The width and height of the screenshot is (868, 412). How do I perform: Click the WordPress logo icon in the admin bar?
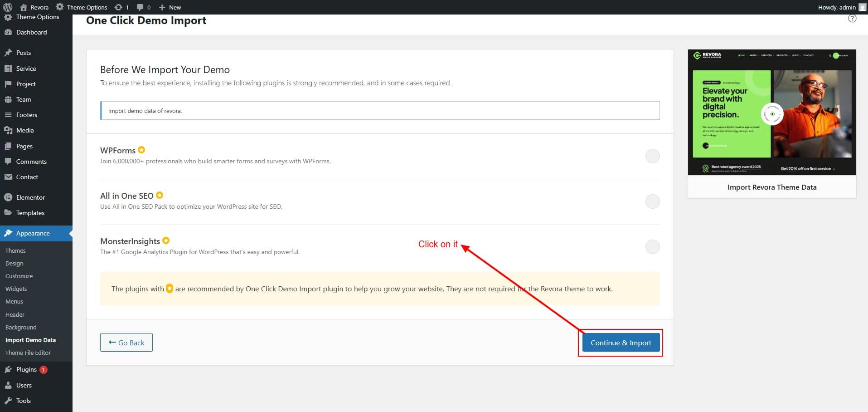pyautogui.click(x=7, y=7)
